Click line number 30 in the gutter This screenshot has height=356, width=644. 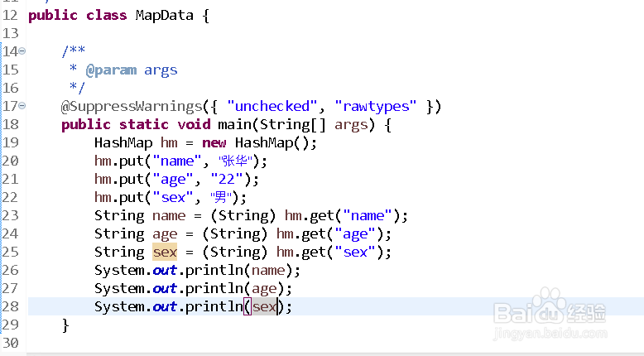coord(10,343)
